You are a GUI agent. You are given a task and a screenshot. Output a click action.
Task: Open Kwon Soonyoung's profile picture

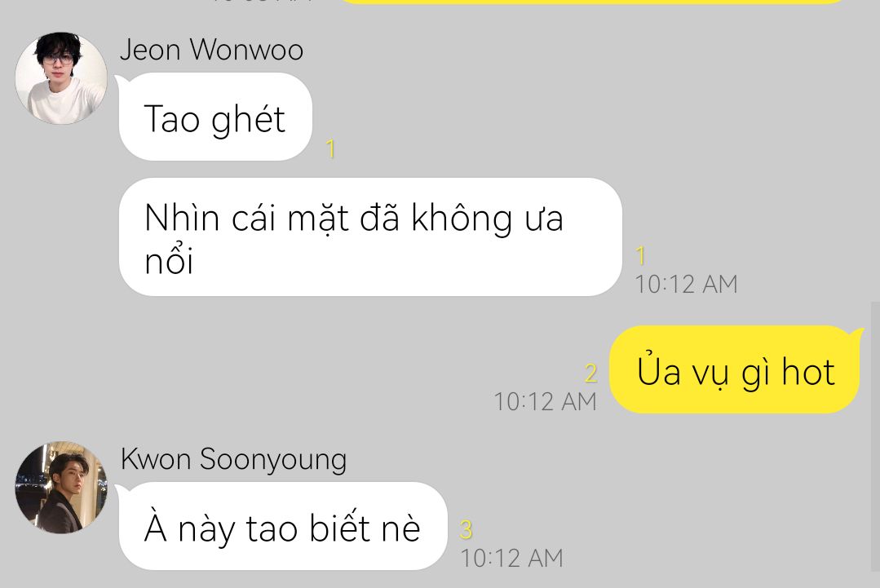coord(61,487)
